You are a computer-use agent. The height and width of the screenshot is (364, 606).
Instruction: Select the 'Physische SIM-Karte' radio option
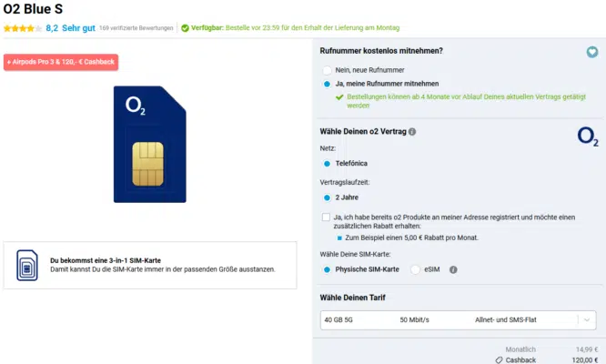click(327, 269)
